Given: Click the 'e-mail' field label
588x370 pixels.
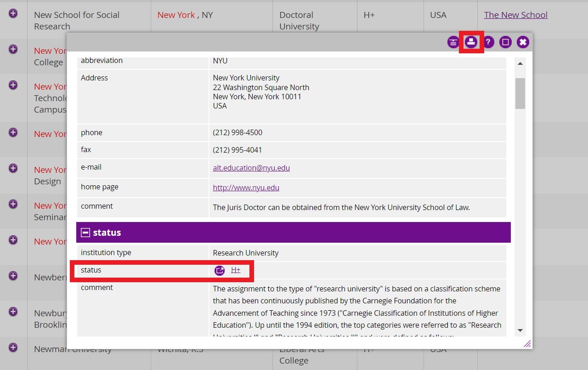Looking at the screenshot, I should pyautogui.click(x=91, y=167).
